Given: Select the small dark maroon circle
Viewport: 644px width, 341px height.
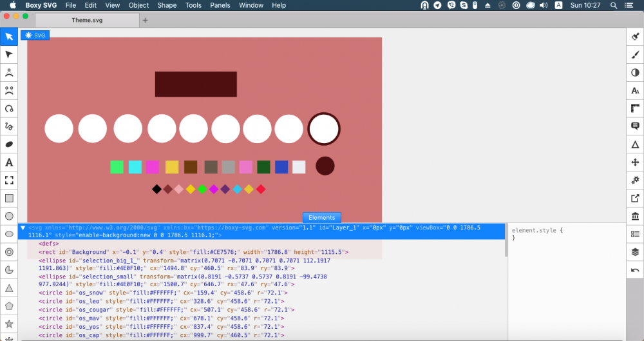Looking at the screenshot, I should (x=325, y=166).
